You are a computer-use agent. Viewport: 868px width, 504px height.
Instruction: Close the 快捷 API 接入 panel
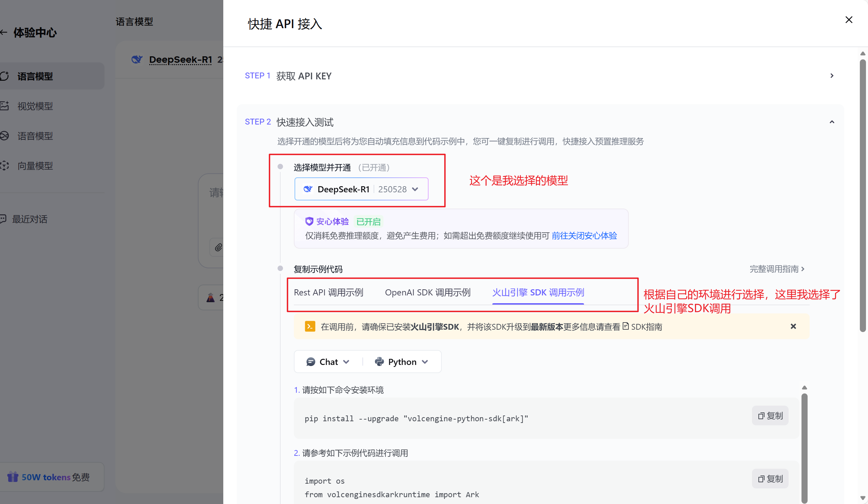[x=848, y=20]
